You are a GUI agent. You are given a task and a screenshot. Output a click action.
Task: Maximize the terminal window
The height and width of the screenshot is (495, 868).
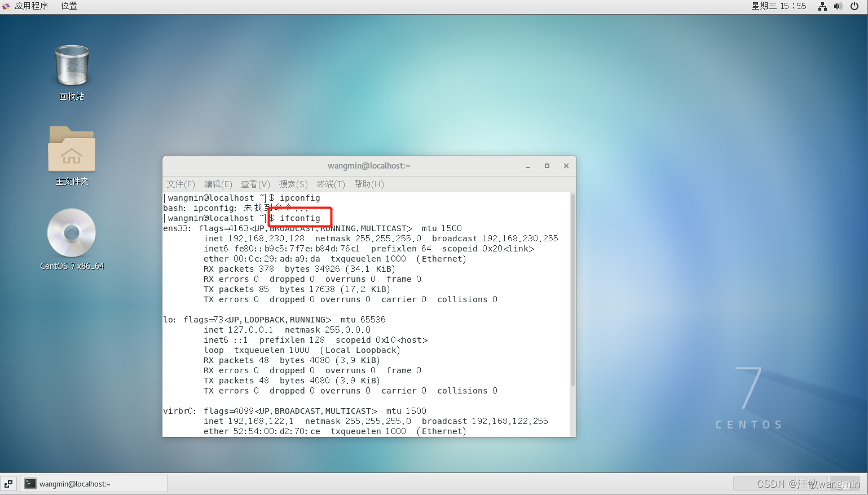pos(547,166)
